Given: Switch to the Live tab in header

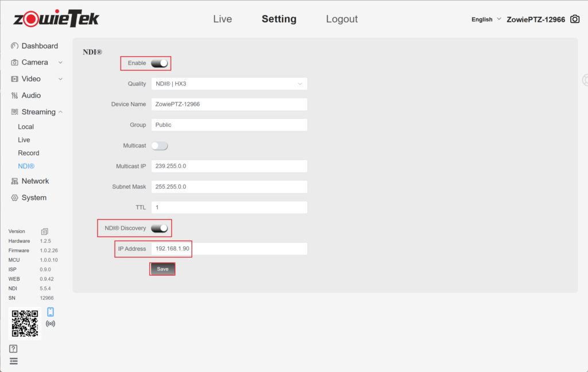Looking at the screenshot, I should 222,19.
